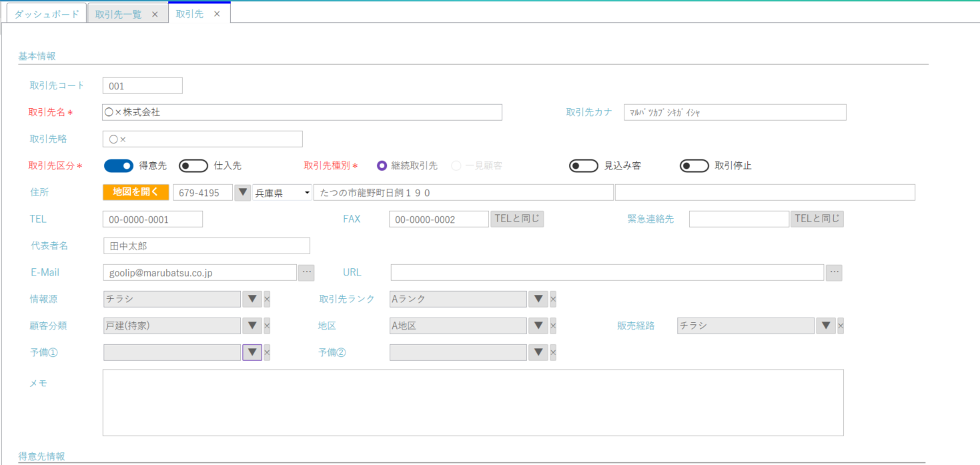Click the 取引先カナ input field
980x465 pixels.
(x=735, y=112)
